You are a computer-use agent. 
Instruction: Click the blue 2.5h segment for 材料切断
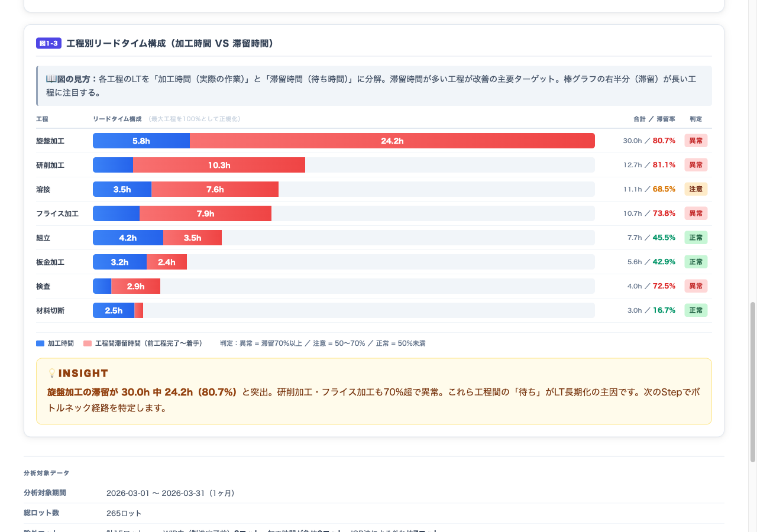tap(114, 310)
